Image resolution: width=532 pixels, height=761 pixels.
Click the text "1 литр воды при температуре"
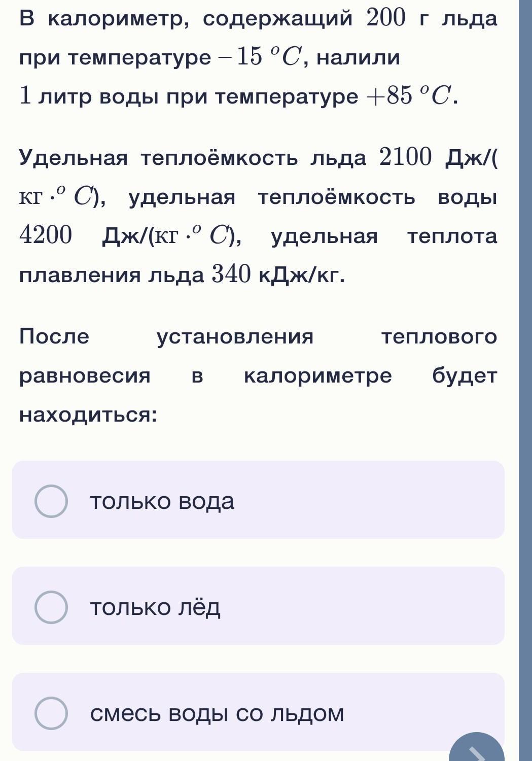point(188,96)
